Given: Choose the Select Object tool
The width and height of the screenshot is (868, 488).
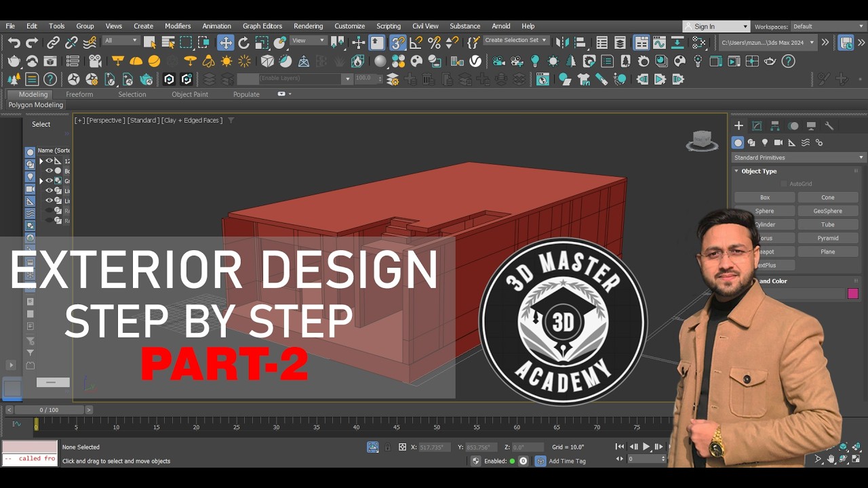Looking at the screenshot, I should click(x=150, y=43).
